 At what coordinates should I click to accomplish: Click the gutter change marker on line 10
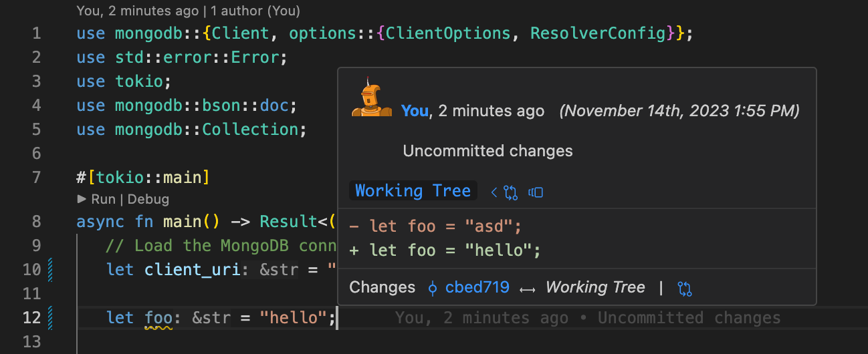51,269
